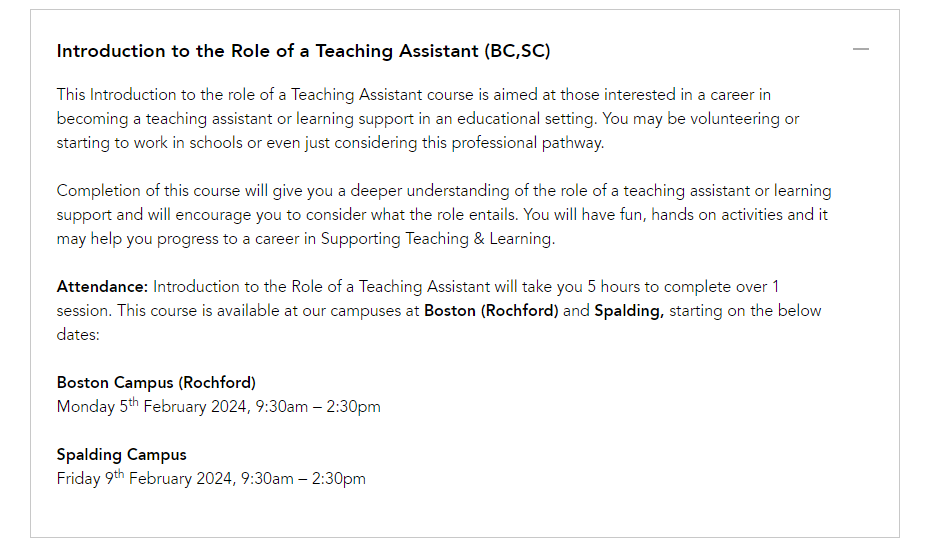
Task: Click the Supporting Teaching & Learning phrase
Action: pos(437,239)
